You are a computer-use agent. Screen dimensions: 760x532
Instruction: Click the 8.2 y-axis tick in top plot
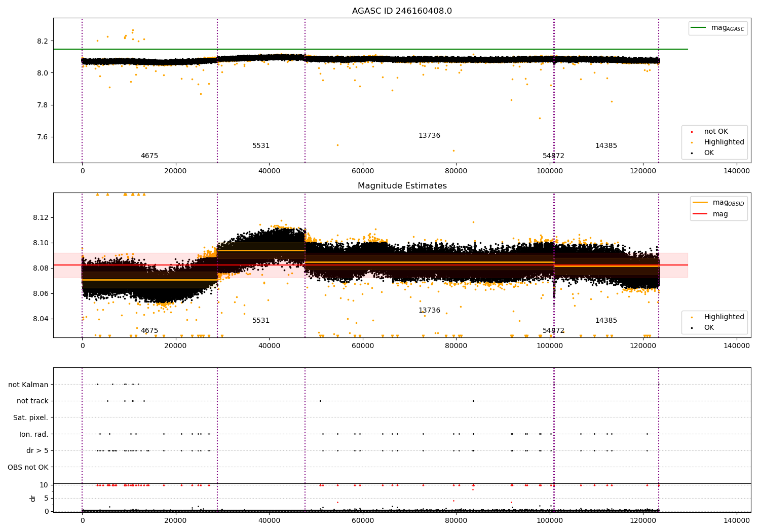(43, 41)
